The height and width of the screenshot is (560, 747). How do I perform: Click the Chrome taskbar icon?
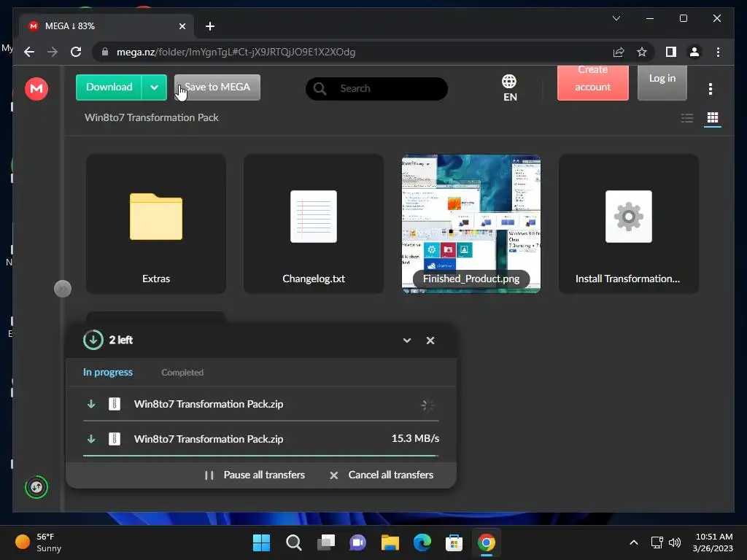tap(487, 542)
